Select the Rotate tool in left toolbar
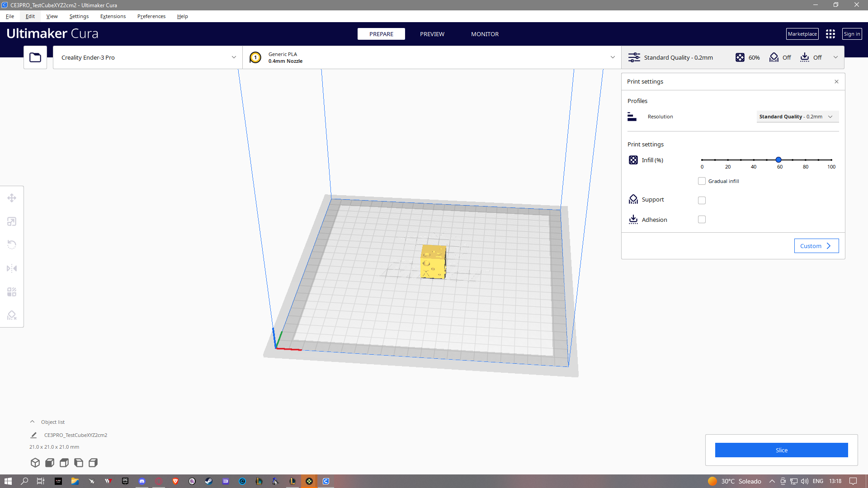Screen dimensions: 868x488 click(12, 245)
